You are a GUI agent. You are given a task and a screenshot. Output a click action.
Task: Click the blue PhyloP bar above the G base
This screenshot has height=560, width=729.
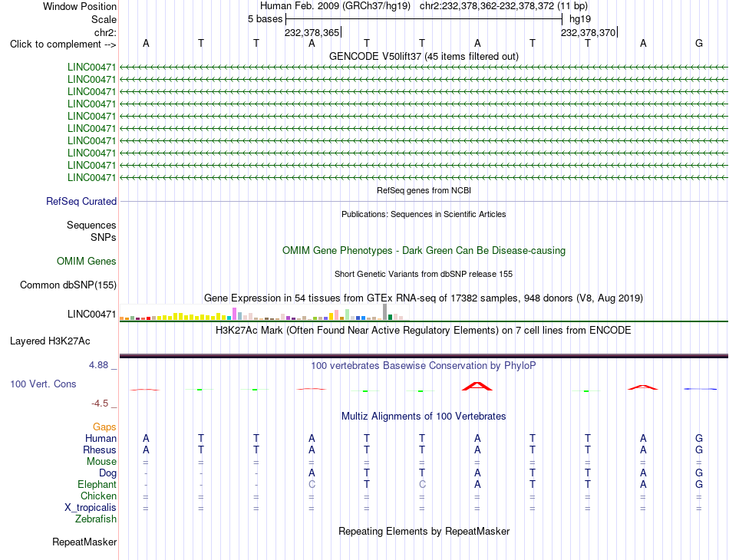700,388
